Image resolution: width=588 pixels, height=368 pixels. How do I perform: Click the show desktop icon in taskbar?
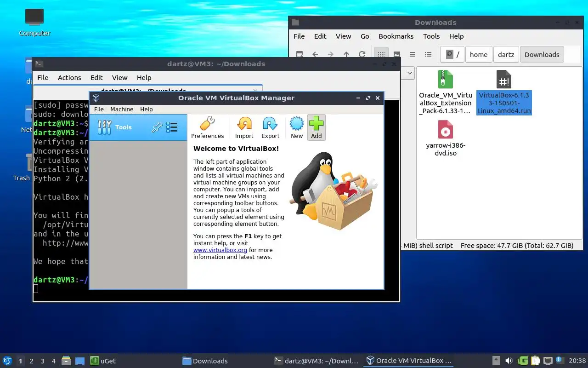pos(80,361)
